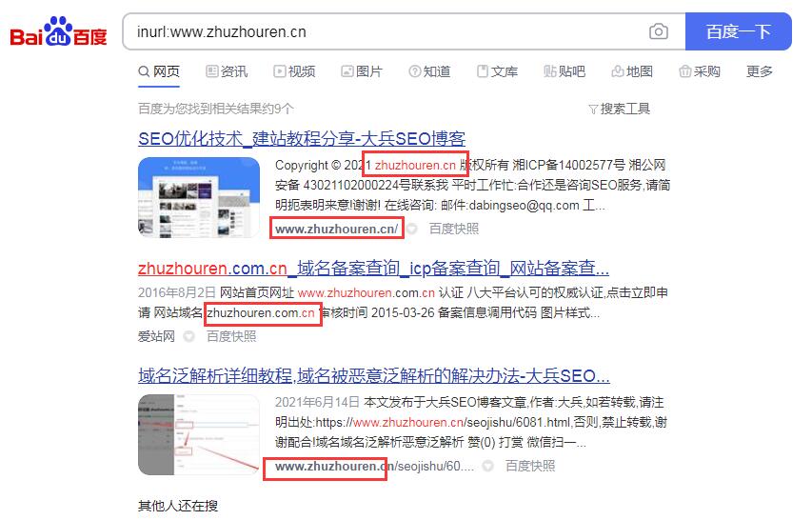Switch to the 资讯 tab
The image size is (812, 520).
point(227,71)
